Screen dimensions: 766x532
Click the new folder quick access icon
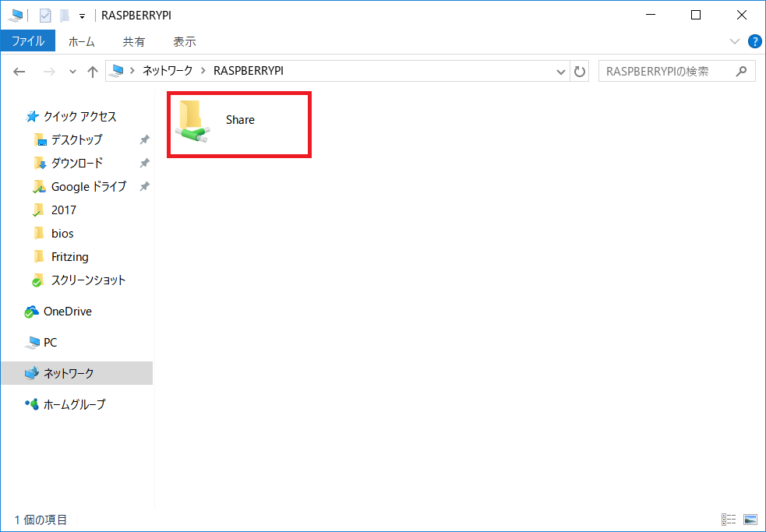point(65,16)
